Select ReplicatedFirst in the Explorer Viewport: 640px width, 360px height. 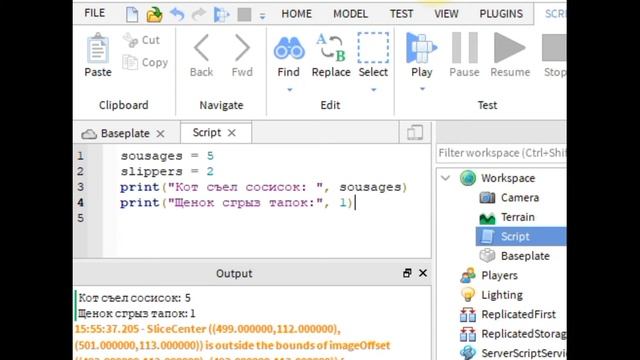click(518, 314)
